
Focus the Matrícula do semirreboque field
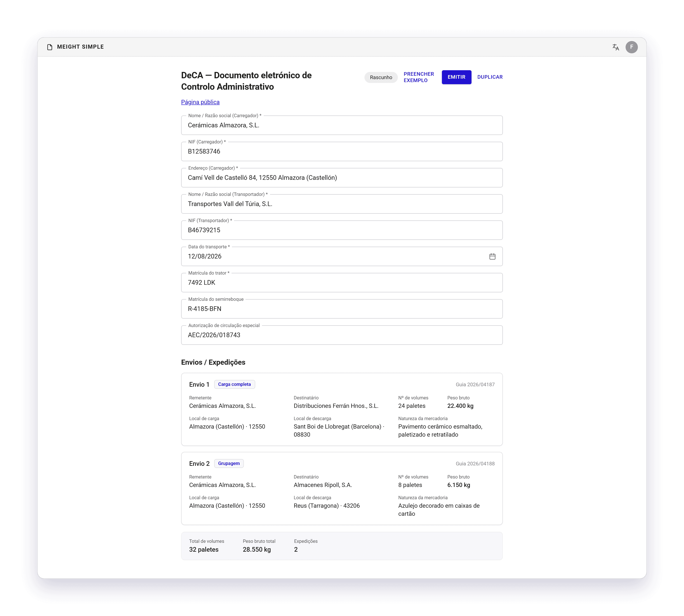pyautogui.click(x=342, y=309)
